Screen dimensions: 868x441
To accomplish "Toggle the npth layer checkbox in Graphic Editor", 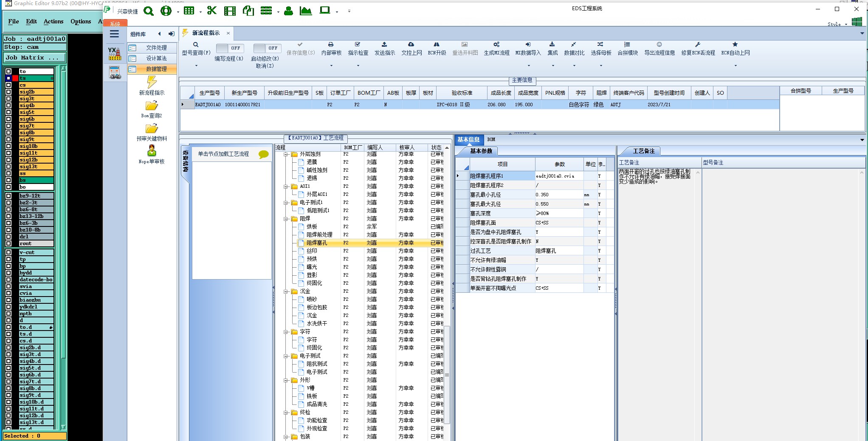I will click(8, 314).
